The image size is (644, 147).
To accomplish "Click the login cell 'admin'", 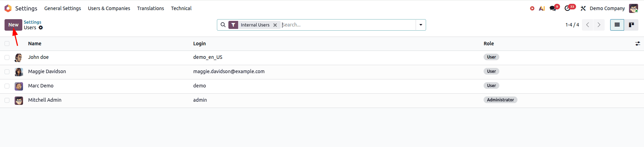I will [200, 100].
